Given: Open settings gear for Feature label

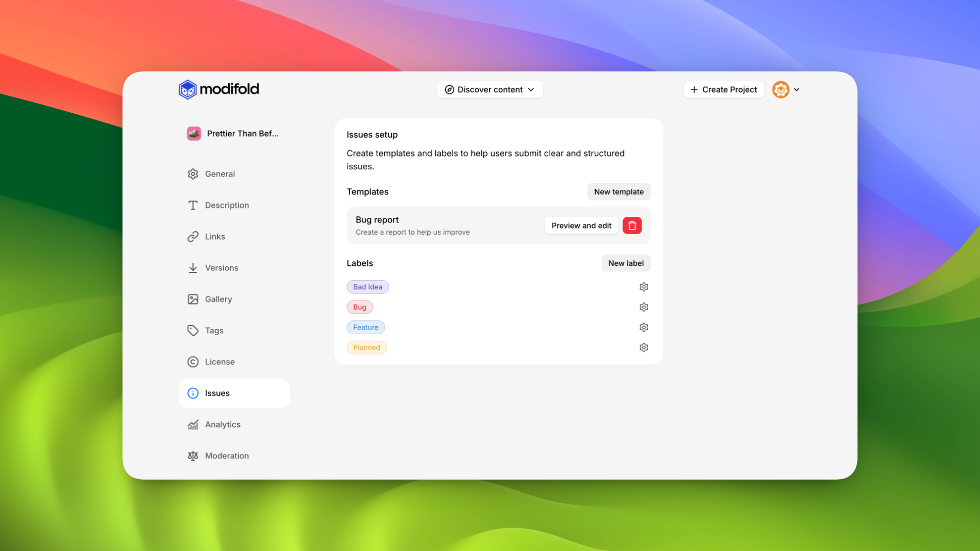Looking at the screenshot, I should tap(644, 328).
